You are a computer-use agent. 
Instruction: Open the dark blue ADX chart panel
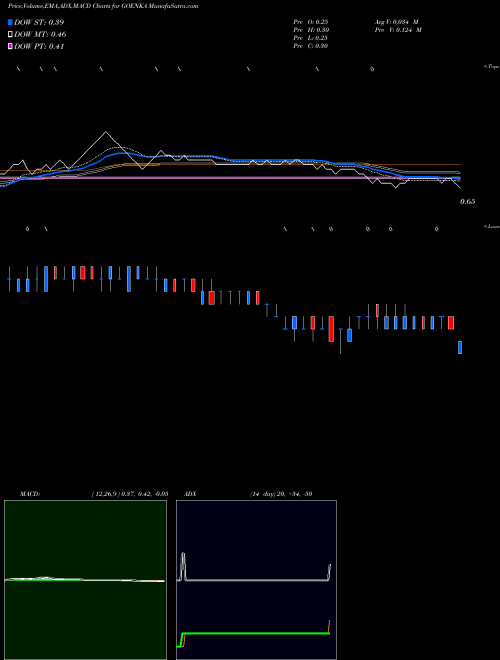pyautogui.click(x=256, y=580)
